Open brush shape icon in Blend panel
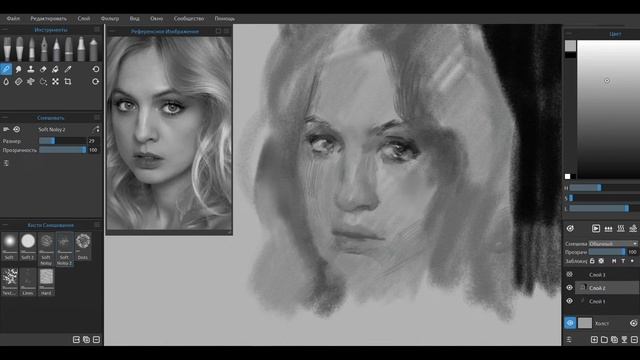 coord(6,129)
